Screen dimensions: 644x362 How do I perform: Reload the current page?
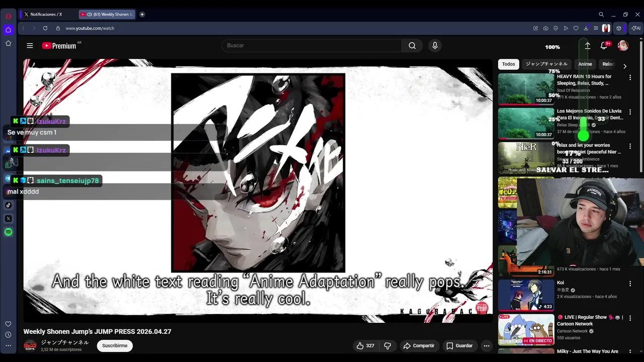(45, 28)
